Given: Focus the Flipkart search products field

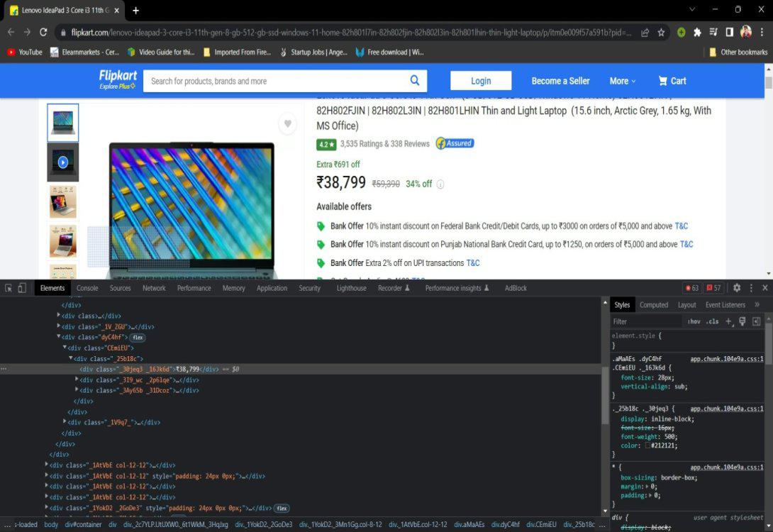Looking at the screenshot, I should click(279, 81).
